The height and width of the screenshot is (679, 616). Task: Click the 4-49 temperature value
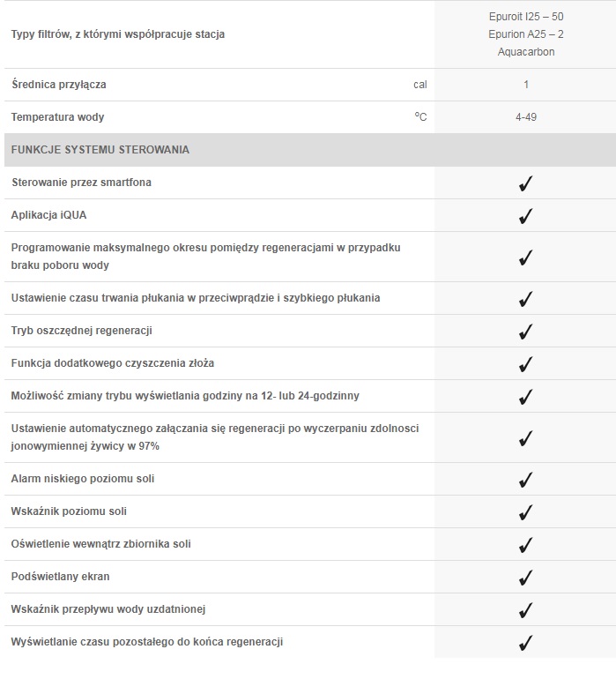point(526,117)
